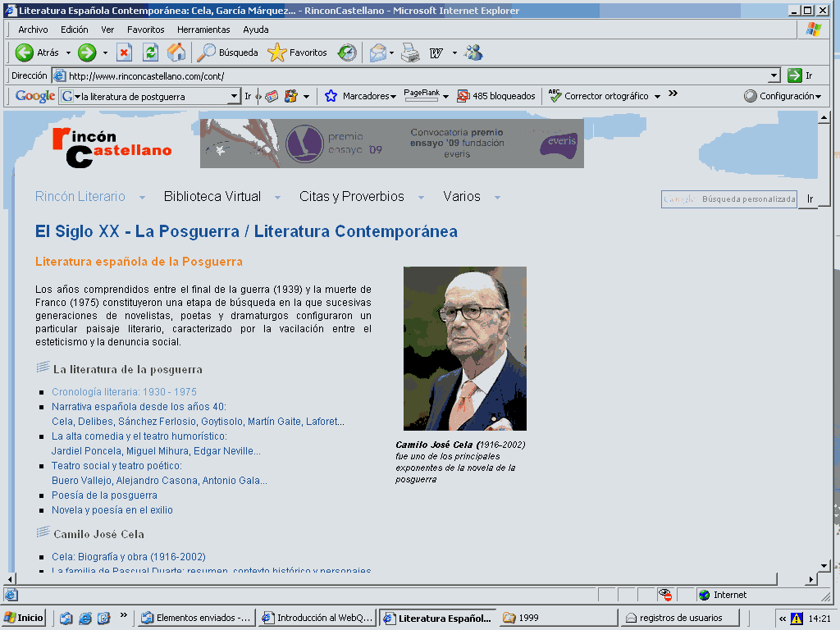Open the Ayuda menu
Screen dimensions: 840x630
(256, 30)
